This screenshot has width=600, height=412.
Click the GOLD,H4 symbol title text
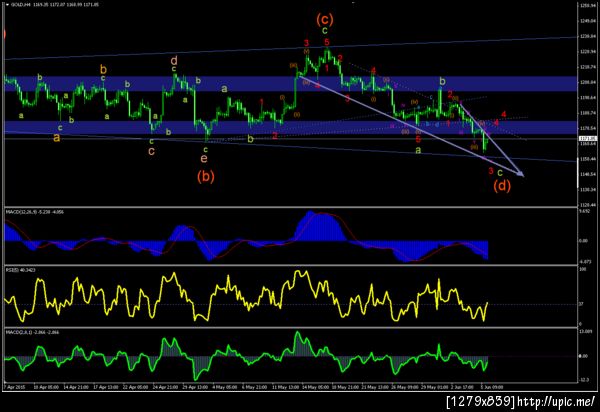(21, 5)
